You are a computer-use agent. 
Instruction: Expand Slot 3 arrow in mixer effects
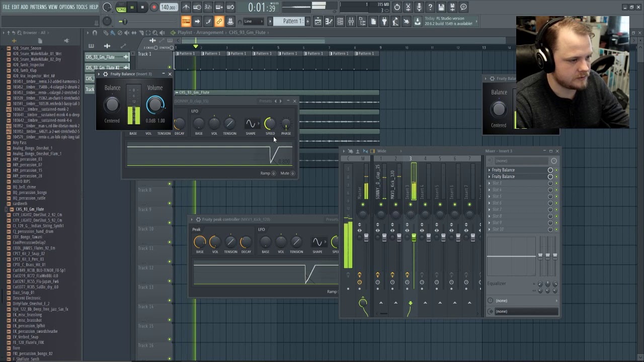coord(489,183)
